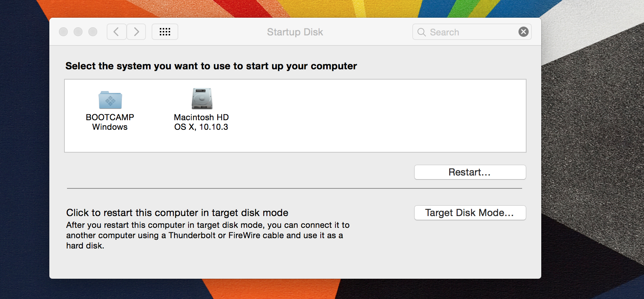644x299 pixels.
Task: Click the Target Disk Mode... button
Action: pyautogui.click(x=470, y=213)
